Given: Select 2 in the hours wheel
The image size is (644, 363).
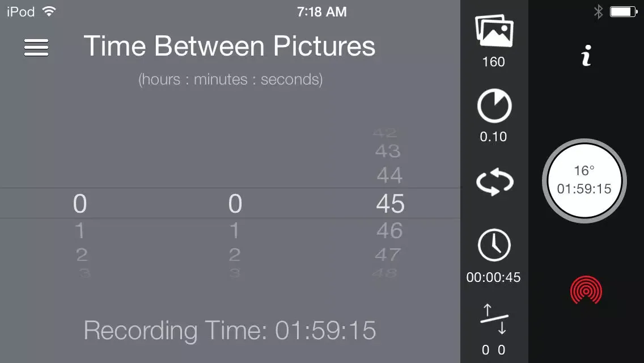Looking at the screenshot, I should pos(82,255).
